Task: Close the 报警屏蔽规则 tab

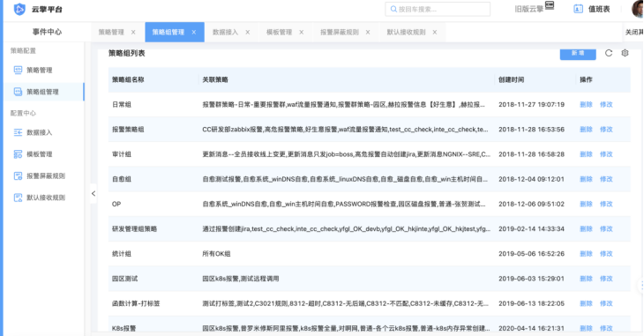Action: point(368,32)
